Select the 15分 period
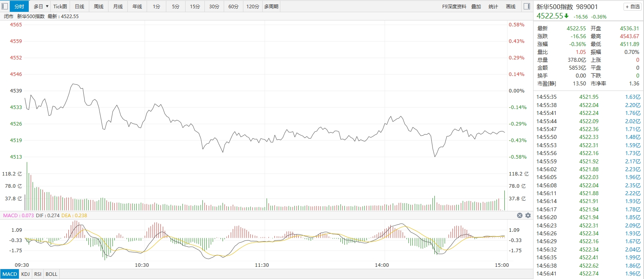 tap(195, 6)
